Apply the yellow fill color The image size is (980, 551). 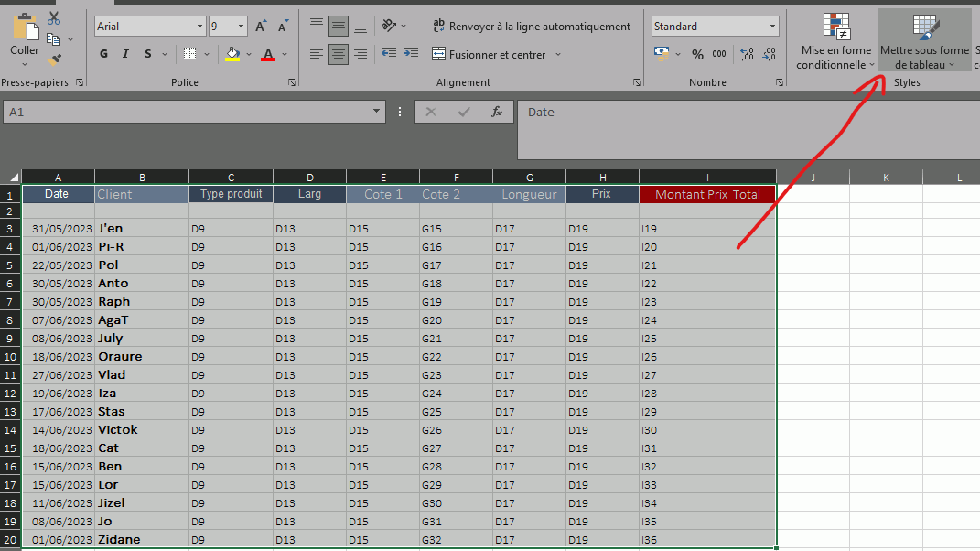[232, 55]
